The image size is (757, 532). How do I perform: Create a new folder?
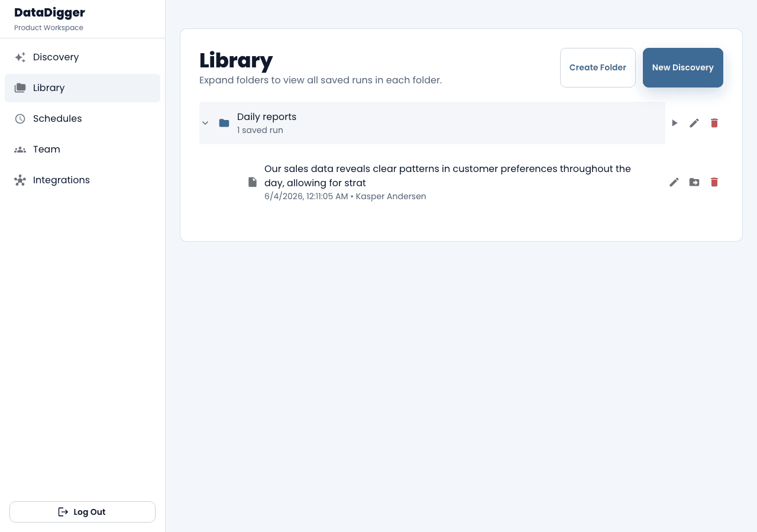[x=598, y=67]
